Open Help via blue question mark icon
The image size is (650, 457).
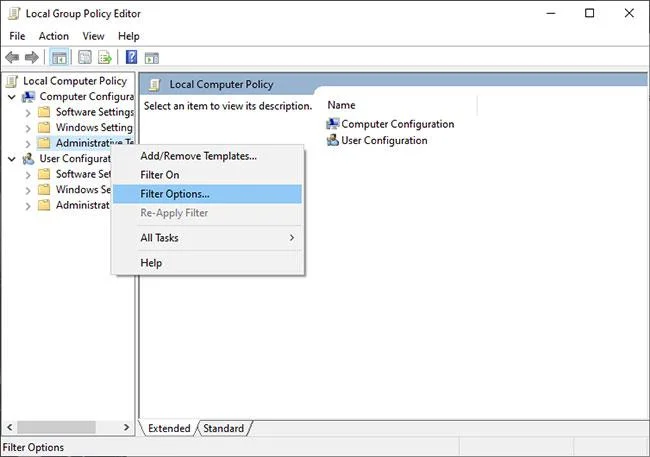click(x=131, y=57)
